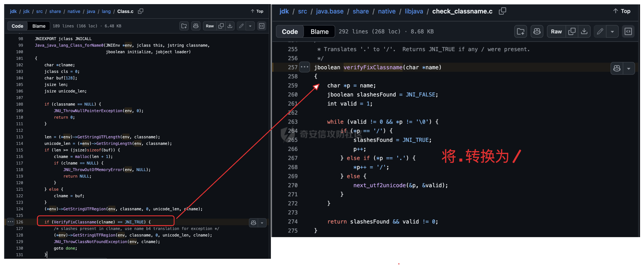Open 'libjava' breadcrumb link
Viewport: 644px width, 268px height.
pyautogui.click(x=414, y=11)
